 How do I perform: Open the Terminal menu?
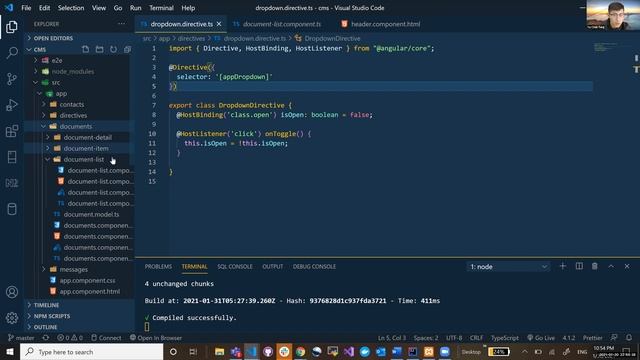(x=161, y=8)
